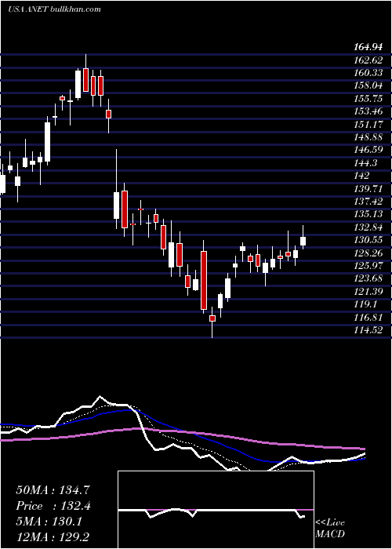Click the 142 price label
Screen dimensions: 392x549
click(361, 176)
